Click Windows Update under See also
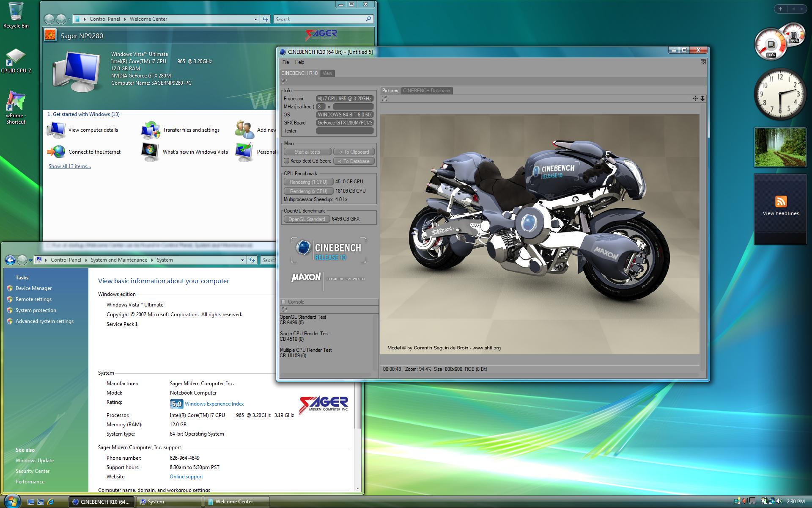Viewport: 812px width, 508px height. tap(35, 461)
